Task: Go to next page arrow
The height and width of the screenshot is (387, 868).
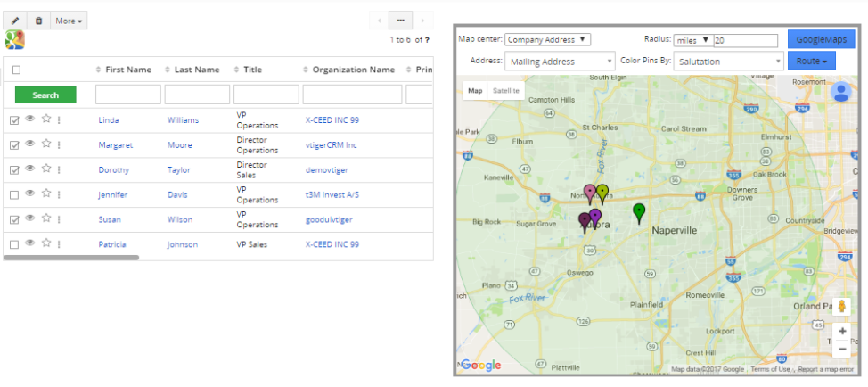Action: pyautogui.click(x=423, y=21)
